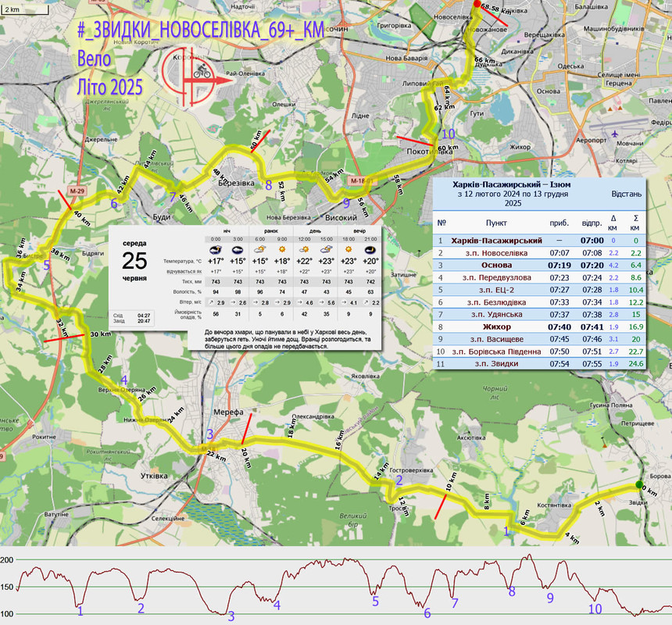Click the 'Буди' label on the map

point(162,216)
